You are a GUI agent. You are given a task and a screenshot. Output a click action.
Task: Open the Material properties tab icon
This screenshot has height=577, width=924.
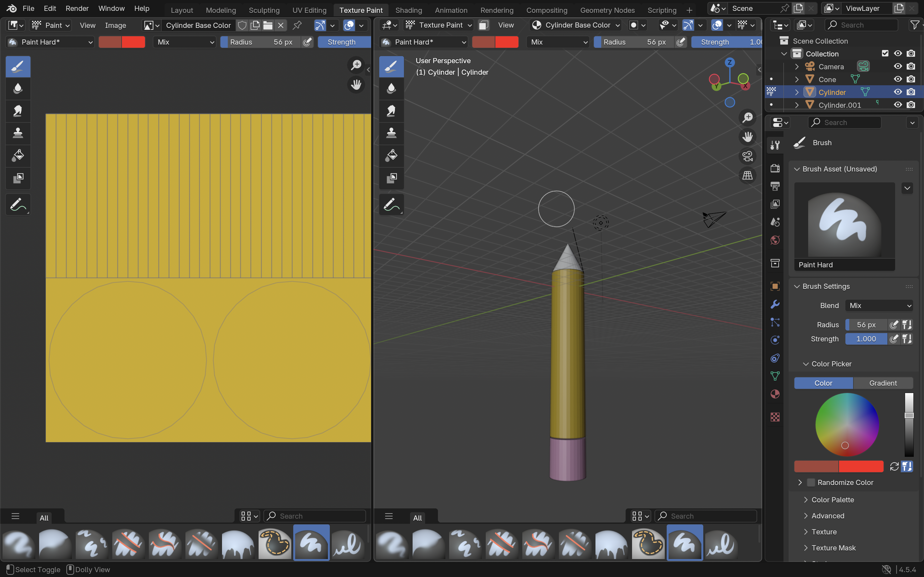point(775,394)
